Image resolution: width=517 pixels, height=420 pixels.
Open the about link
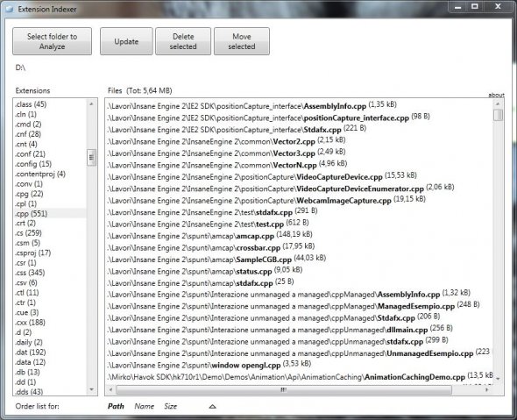click(x=496, y=95)
